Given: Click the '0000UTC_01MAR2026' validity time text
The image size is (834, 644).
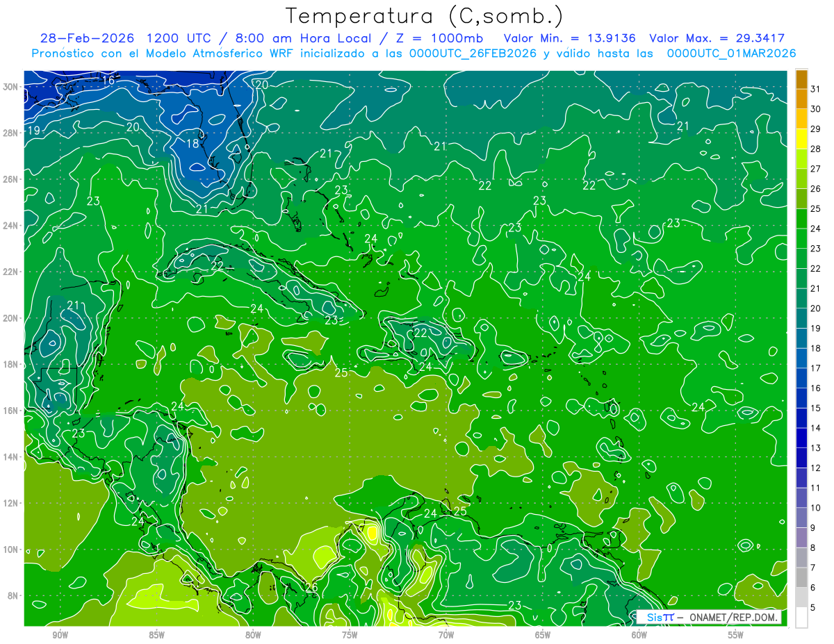Looking at the screenshot, I should [x=731, y=53].
